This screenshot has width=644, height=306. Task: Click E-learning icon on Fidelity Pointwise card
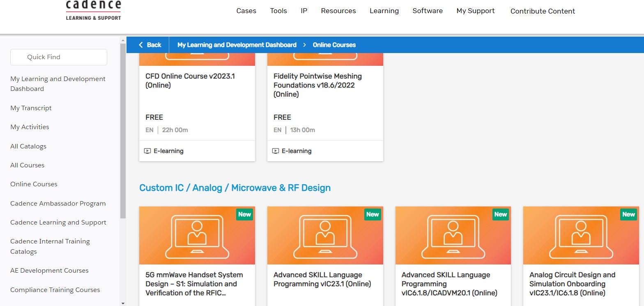(276, 151)
